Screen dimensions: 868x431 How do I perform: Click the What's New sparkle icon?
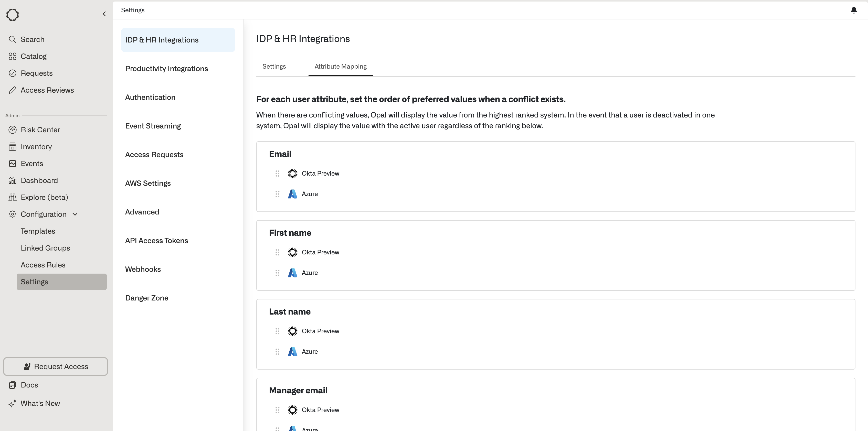13,403
